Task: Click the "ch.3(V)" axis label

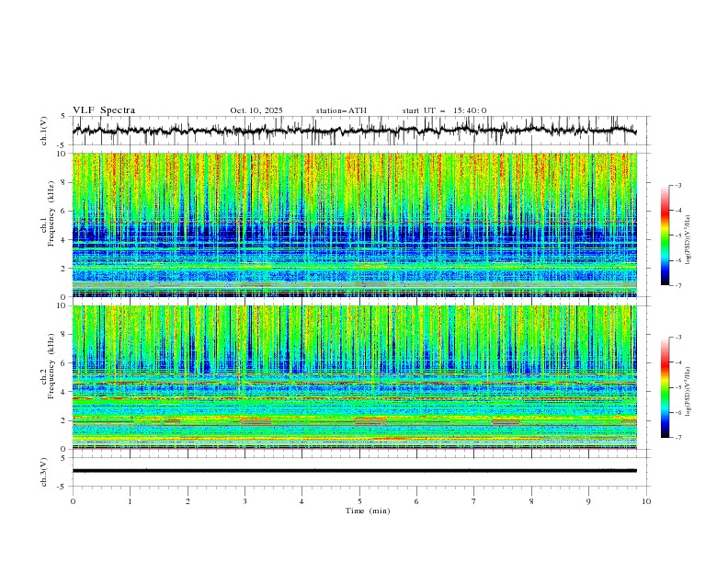Action: point(44,472)
